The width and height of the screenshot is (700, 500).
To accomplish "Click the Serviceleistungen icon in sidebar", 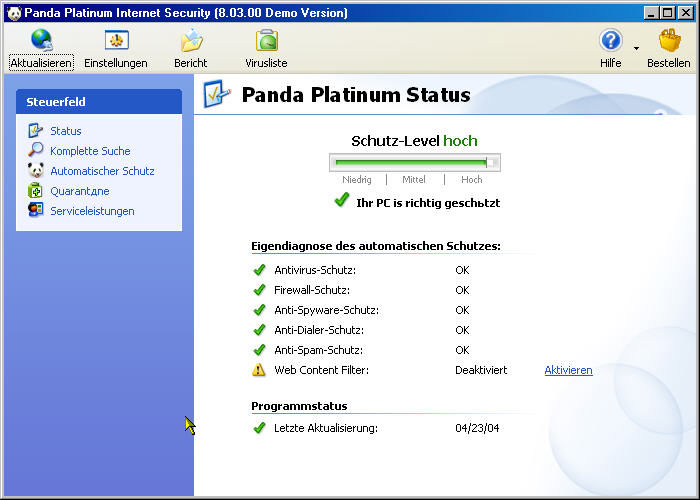I will click(x=35, y=210).
